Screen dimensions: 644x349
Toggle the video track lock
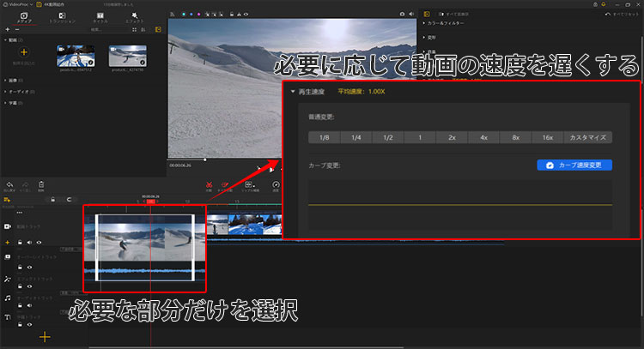[20, 243]
